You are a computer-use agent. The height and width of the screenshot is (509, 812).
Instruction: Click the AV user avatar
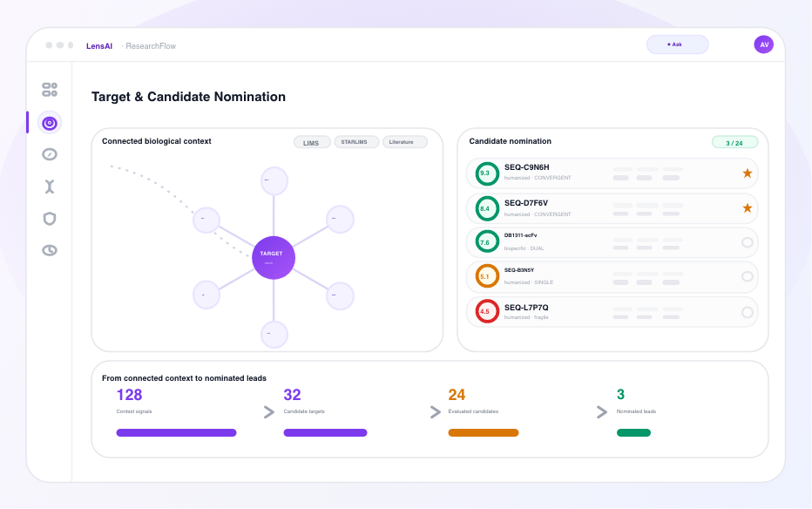tap(763, 44)
